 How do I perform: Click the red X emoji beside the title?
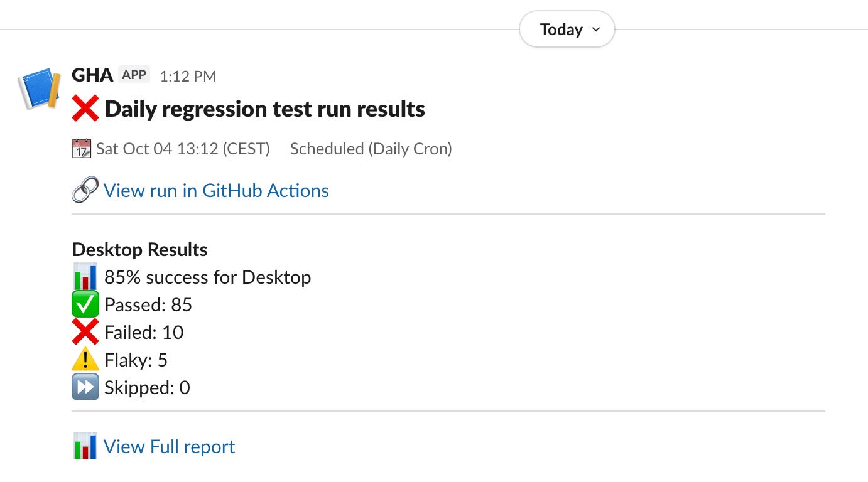tap(85, 109)
